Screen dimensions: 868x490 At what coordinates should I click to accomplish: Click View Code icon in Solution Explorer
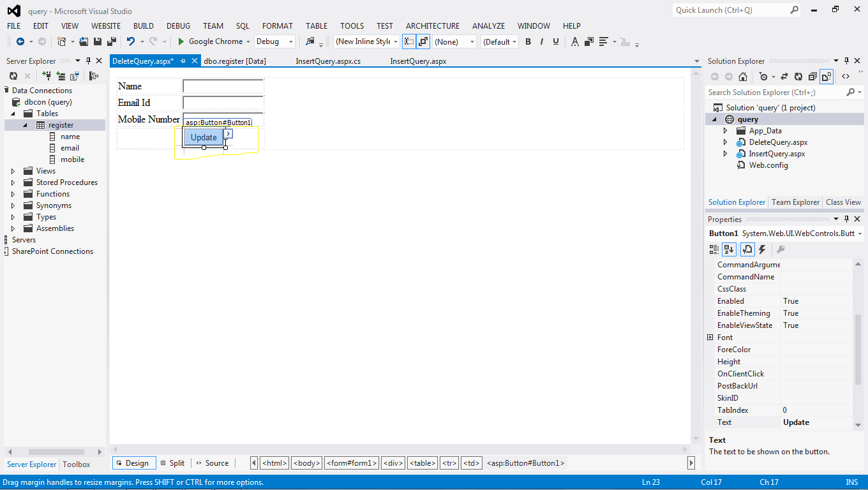(x=846, y=77)
